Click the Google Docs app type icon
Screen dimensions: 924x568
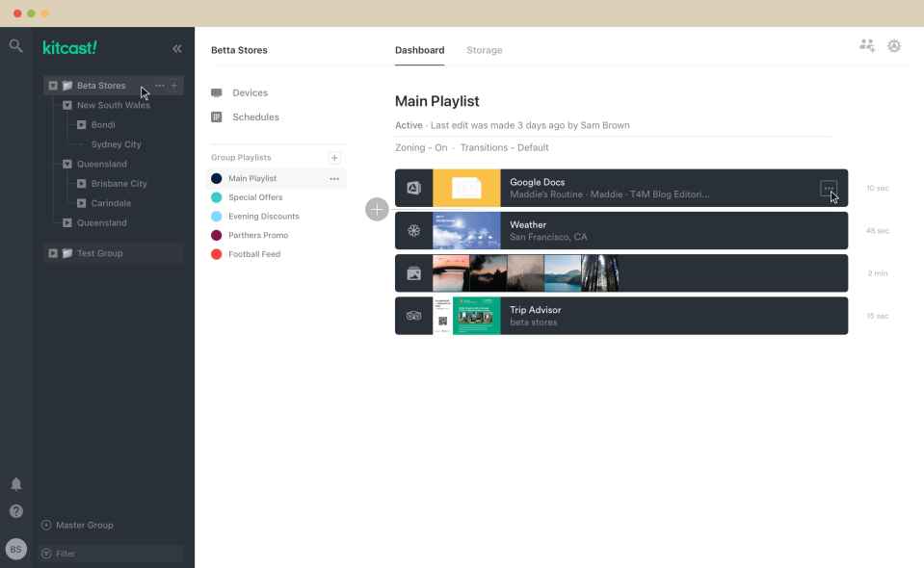click(413, 188)
